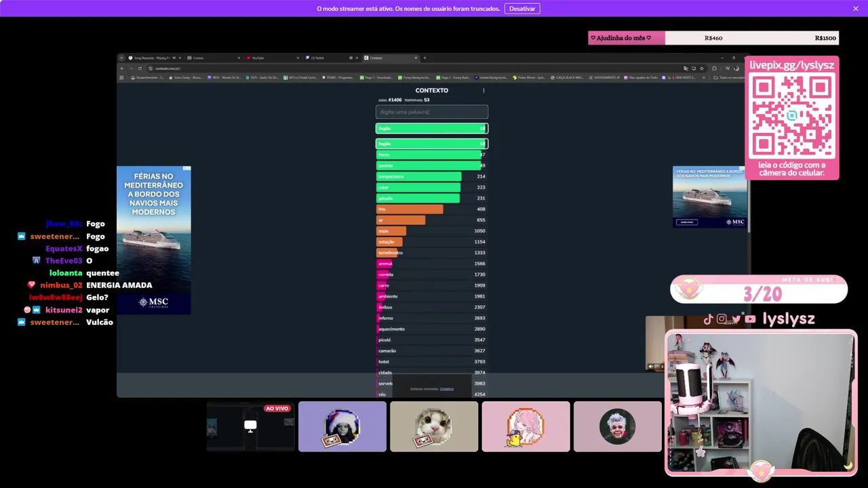Screen dimensions: 868x488
Task: Select the 'carro' guess row
Action: 432,285
